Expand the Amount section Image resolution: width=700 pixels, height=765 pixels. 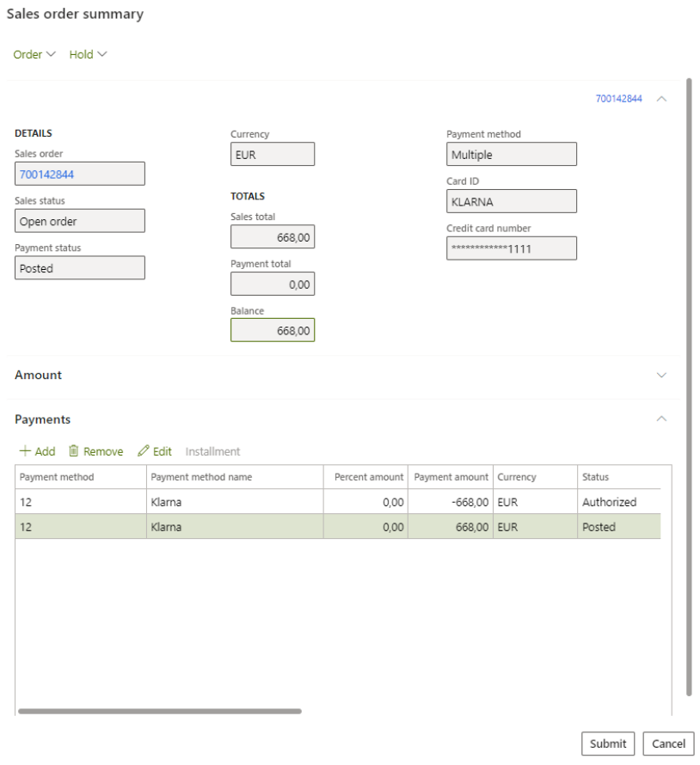coord(661,376)
